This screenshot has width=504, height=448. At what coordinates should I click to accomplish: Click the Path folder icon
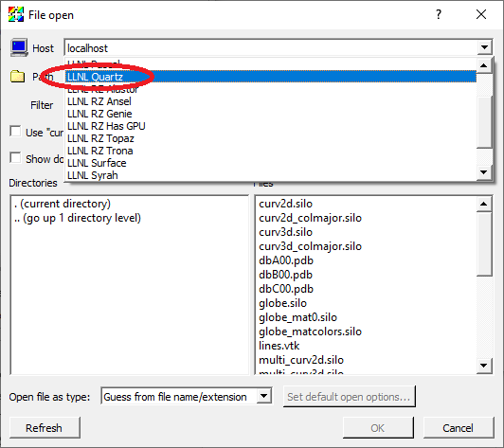17,77
